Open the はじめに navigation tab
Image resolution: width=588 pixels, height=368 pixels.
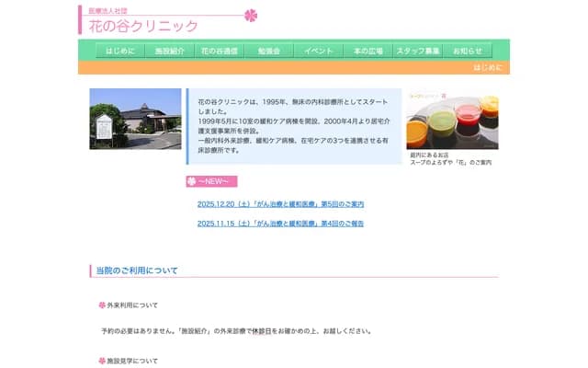click(120, 51)
